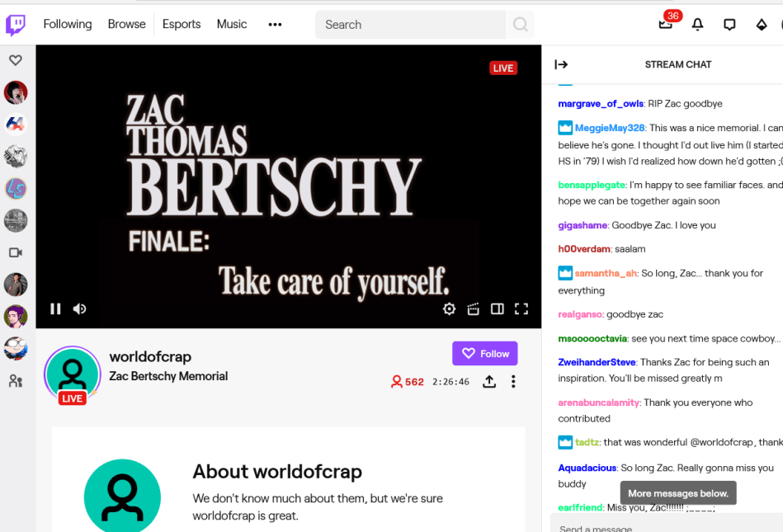This screenshot has width=783, height=532.
Task: Open the inbox with 36 badge
Action: pyautogui.click(x=666, y=24)
